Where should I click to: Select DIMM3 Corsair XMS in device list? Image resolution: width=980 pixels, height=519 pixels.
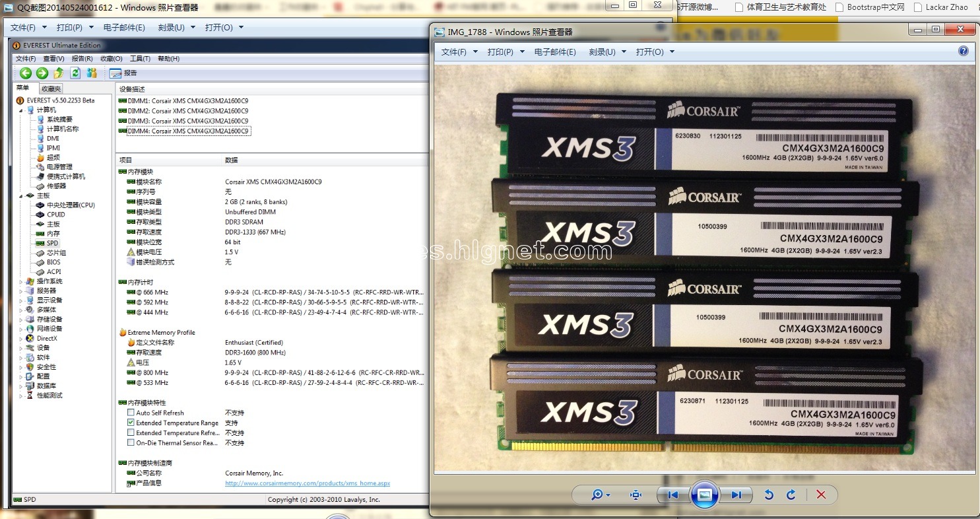tap(183, 121)
